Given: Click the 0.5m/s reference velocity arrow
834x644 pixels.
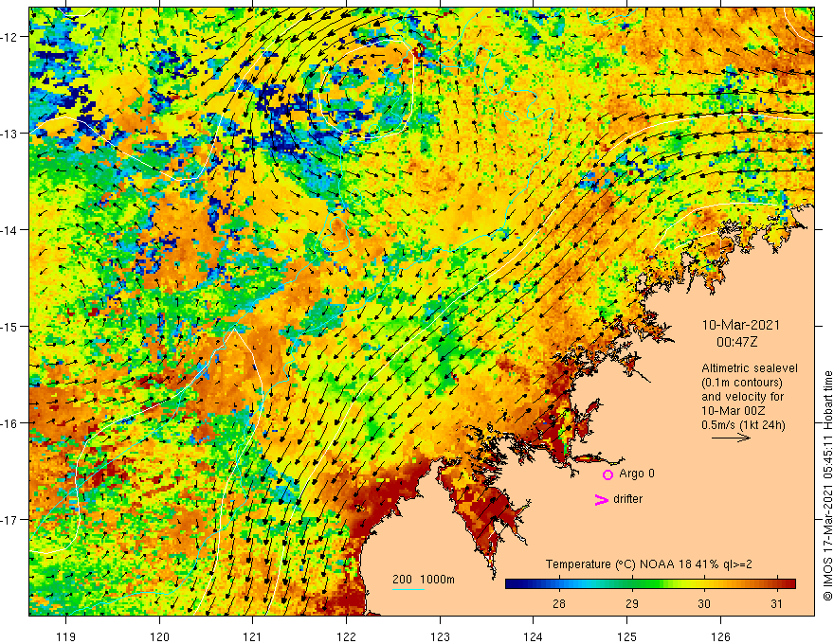Looking at the screenshot, I should pos(731,438).
